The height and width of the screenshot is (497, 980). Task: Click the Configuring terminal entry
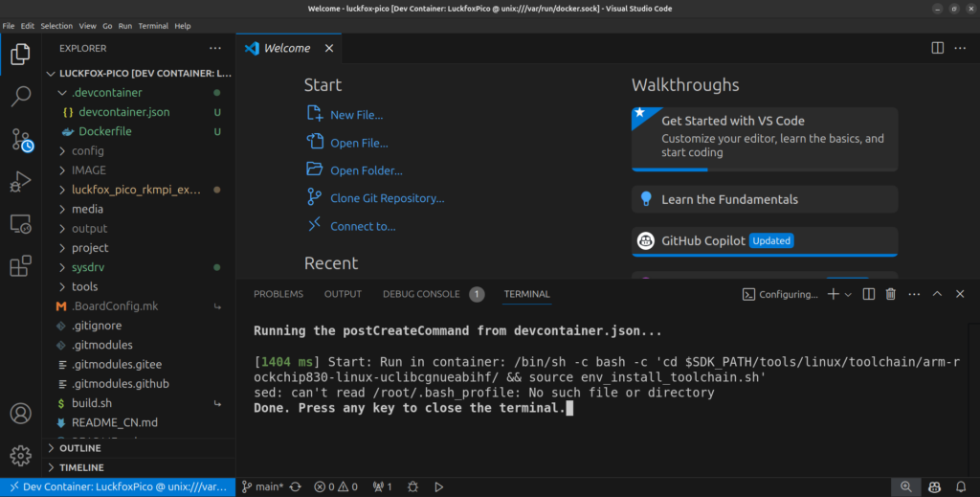click(x=780, y=294)
